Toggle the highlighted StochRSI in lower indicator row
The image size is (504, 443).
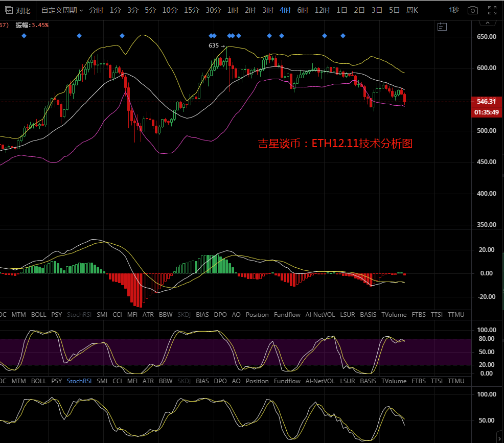tap(79, 381)
